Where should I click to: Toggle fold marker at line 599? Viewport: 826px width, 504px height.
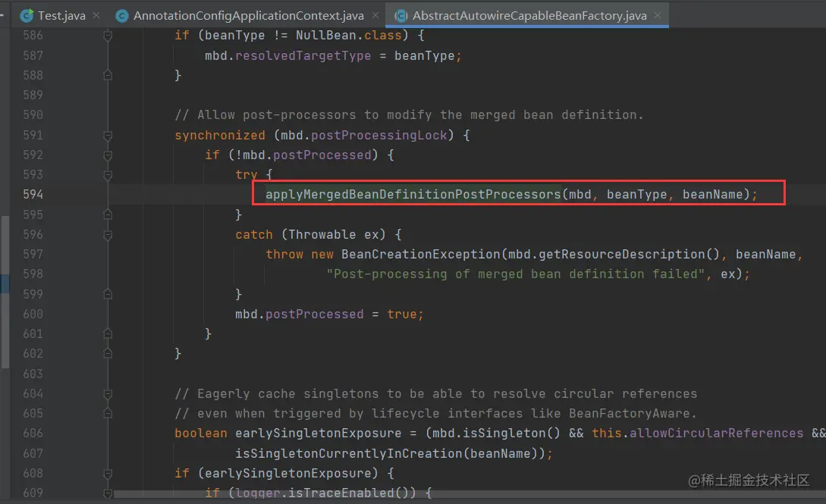tap(108, 294)
